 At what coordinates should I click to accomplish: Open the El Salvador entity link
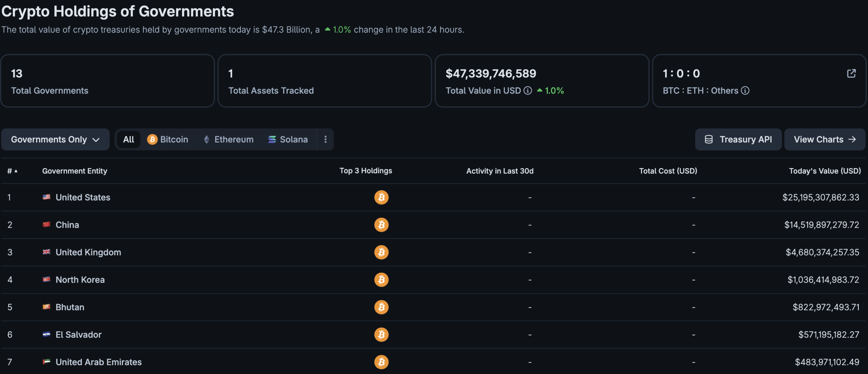click(78, 334)
